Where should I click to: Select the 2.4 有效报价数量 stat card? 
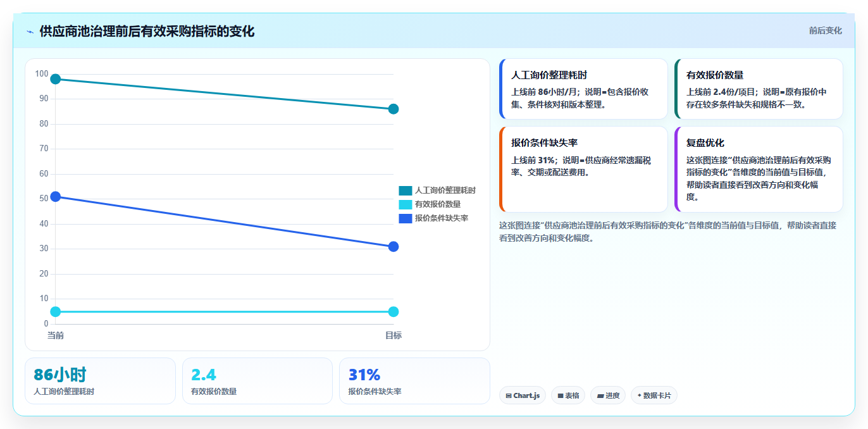[257, 381]
